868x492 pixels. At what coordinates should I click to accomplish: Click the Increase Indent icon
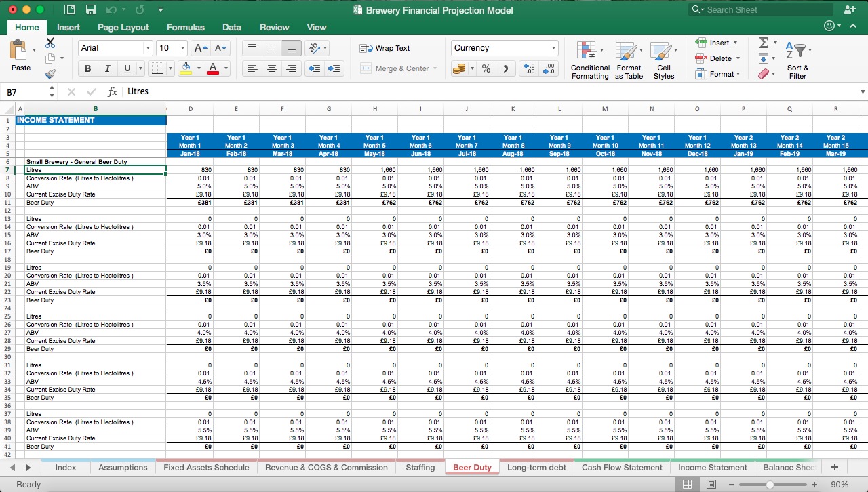coord(334,68)
